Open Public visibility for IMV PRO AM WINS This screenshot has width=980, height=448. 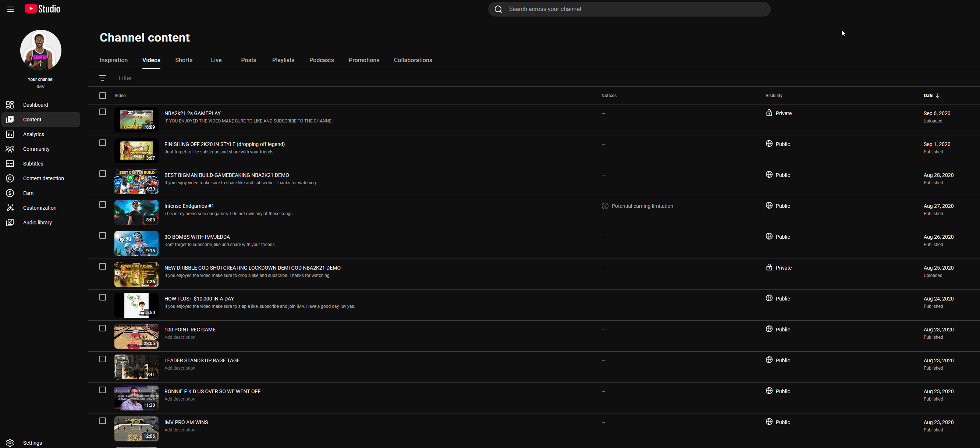click(x=778, y=422)
